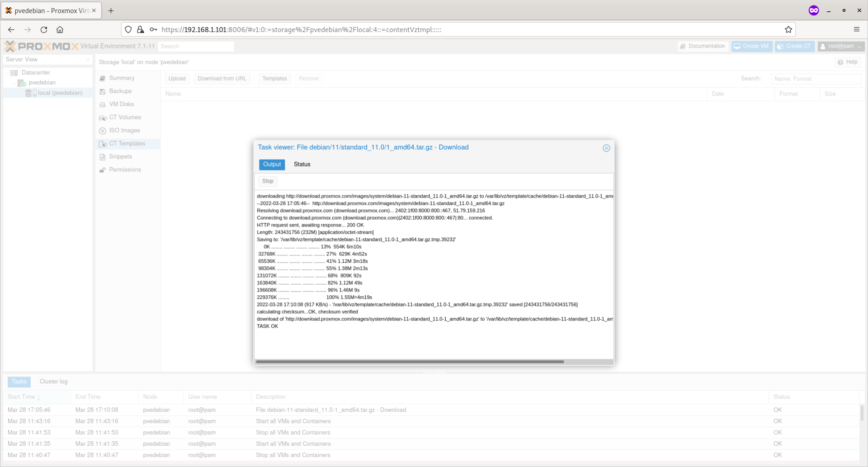View site security lock icon
This screenshot has height=467, width=868.
(141, 30)
